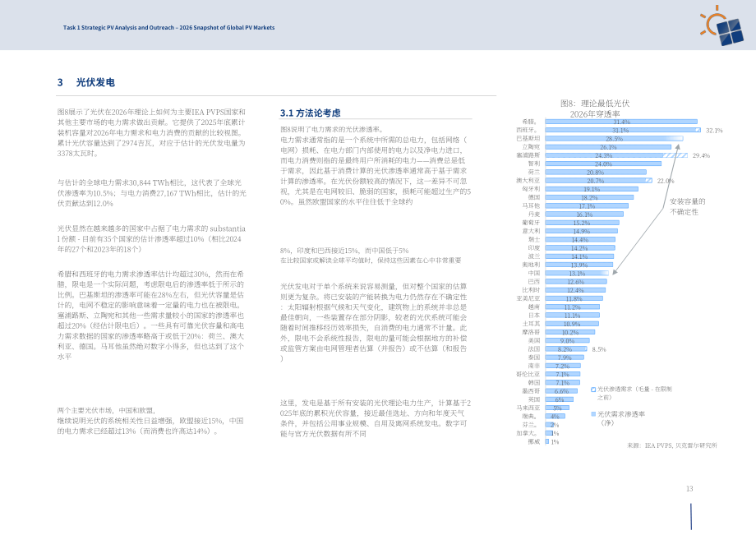Click the solar panel sun logo
756x535 pixels.
(x=721, y=26)
